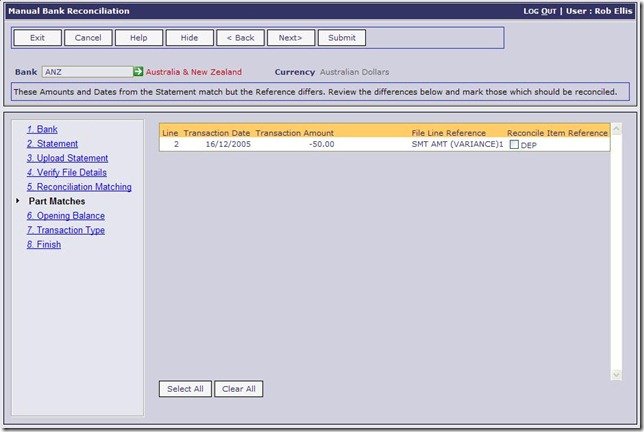The image size is (644, 432).
Task: Click the Log Out link
Action: [543, 11]
